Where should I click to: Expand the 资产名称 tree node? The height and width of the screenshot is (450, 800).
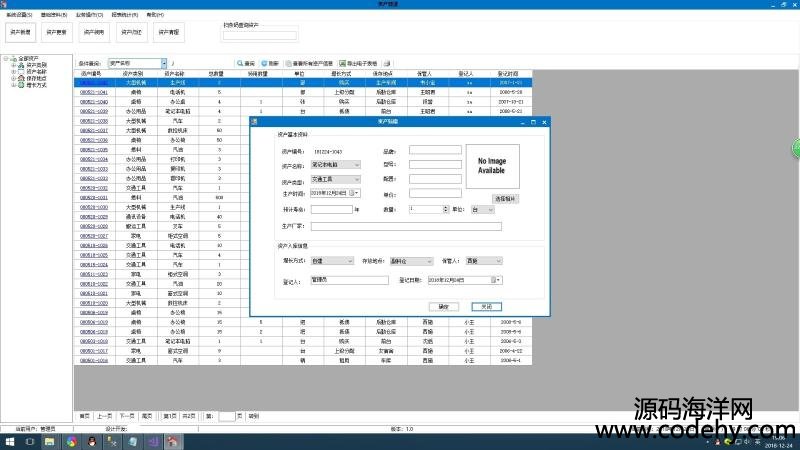pyautogui.click(x=13, y=72)
